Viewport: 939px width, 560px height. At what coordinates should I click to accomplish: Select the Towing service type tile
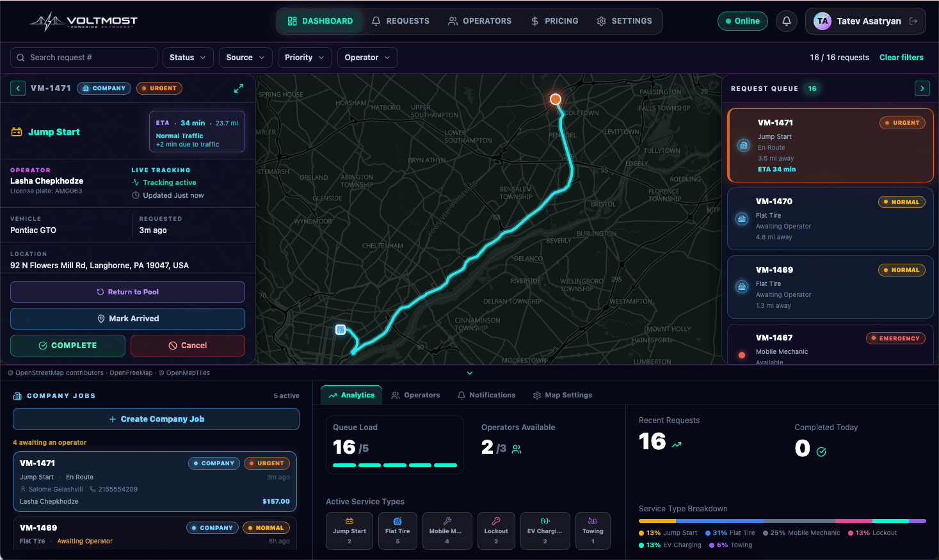593,531
